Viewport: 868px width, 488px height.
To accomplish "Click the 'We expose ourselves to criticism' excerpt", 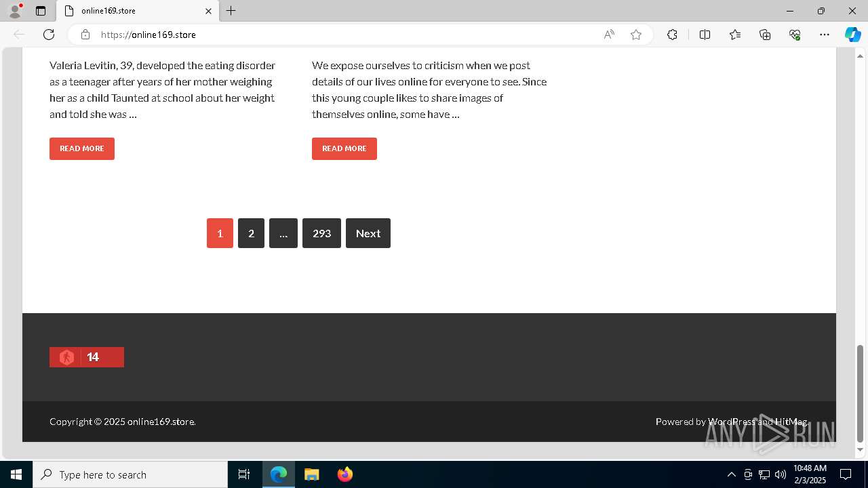I will (x=429, y=89).
